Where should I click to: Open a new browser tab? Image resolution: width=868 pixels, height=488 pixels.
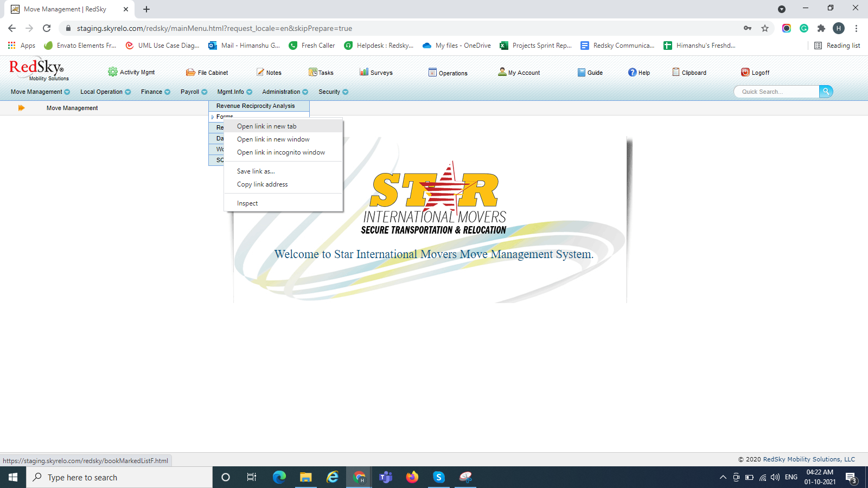click(146, 9)
